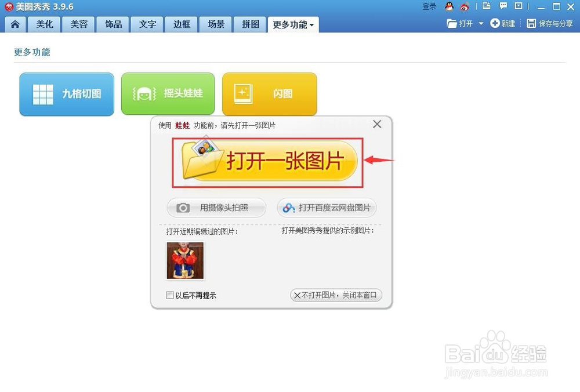
Task: Click the 打开近期编辑过的图片 label
Action: coord(202,231)
